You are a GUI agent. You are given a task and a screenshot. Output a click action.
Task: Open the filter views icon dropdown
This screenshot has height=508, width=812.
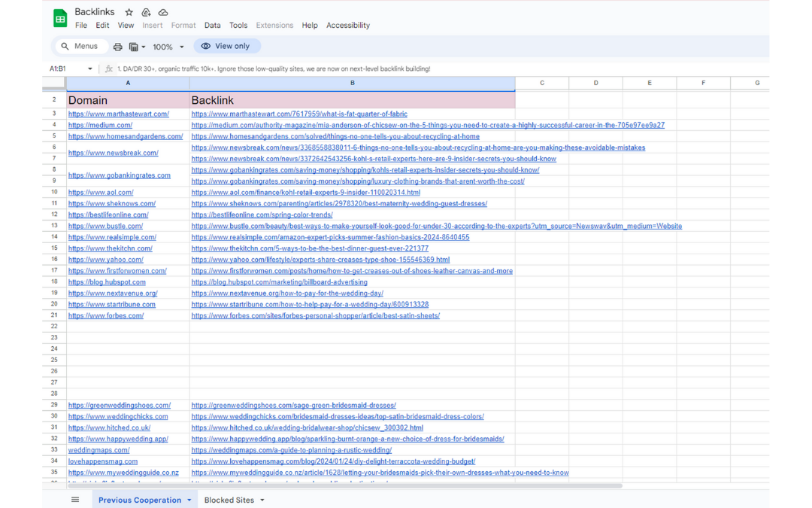click(x=137, y=47)
